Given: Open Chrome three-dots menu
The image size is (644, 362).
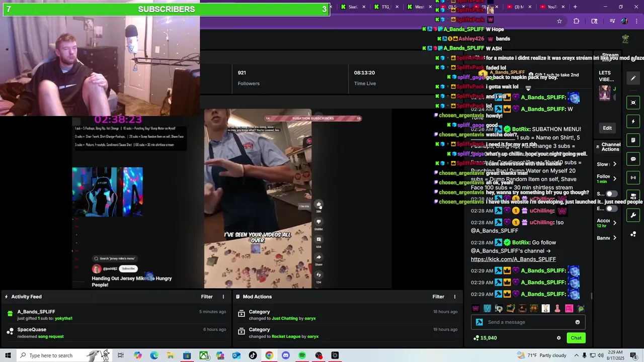Looking at the screenshot, I should pos(635,21).
